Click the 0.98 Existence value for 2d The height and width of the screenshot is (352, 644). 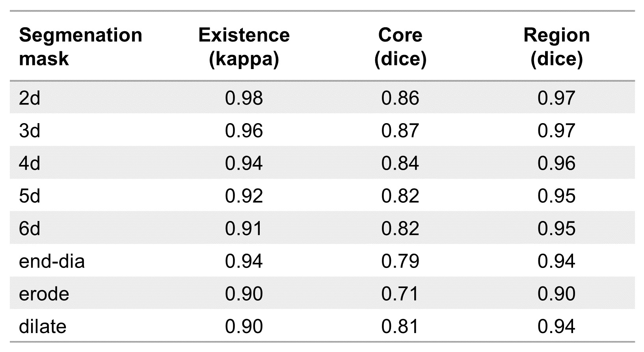244,98
